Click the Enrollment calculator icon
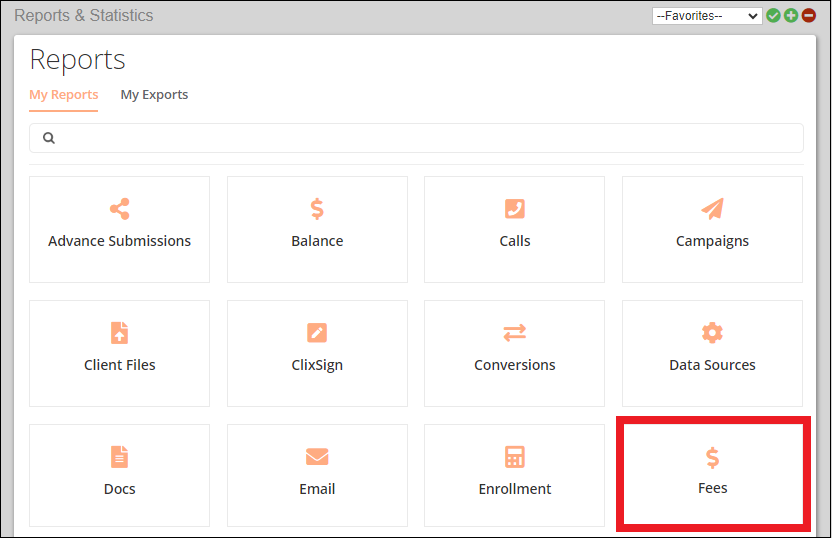 point(515,457)
